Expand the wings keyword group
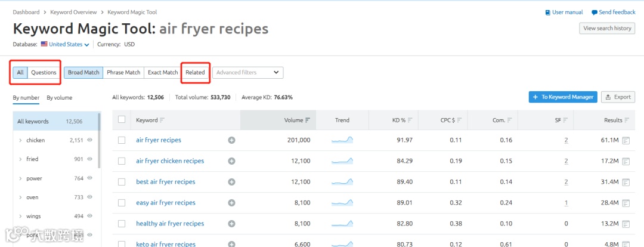 click(20, 216)
